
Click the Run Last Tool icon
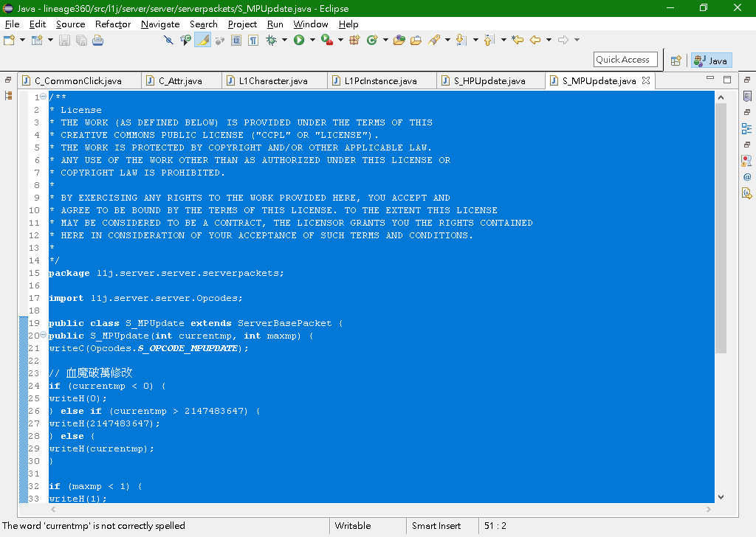coord(327,41)
